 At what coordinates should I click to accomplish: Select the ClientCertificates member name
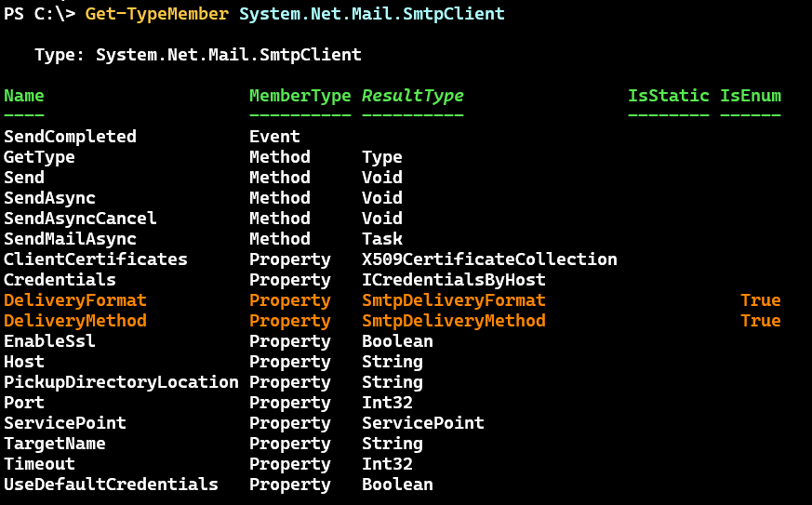point(96,259)
